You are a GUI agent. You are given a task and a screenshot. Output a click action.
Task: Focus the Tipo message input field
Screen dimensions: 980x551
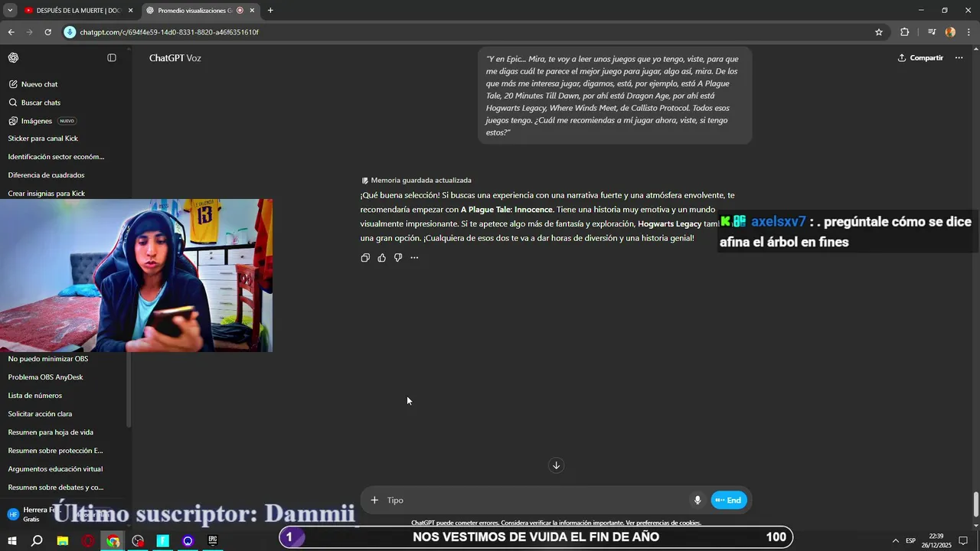pos(536,500)
